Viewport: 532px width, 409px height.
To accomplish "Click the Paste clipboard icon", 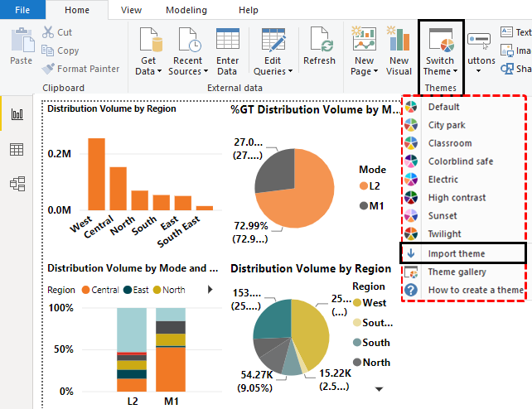I will coord(22,40).
